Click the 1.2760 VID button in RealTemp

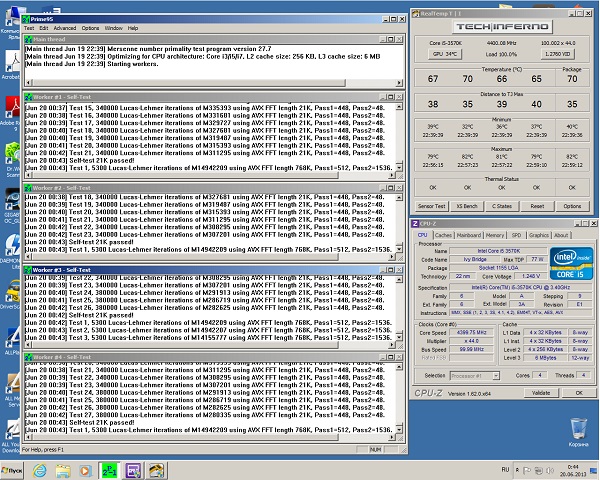558,54
